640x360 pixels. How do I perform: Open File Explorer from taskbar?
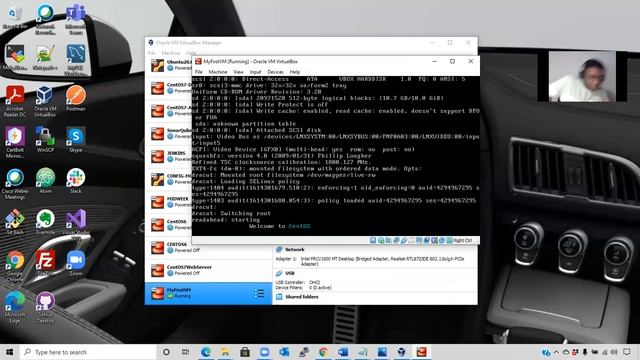tap(225, 352)
